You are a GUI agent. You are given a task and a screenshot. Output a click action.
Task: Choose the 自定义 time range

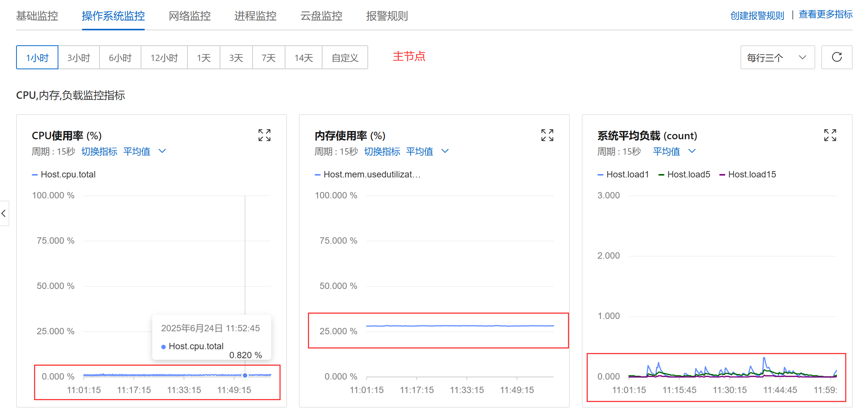[345, 57]
